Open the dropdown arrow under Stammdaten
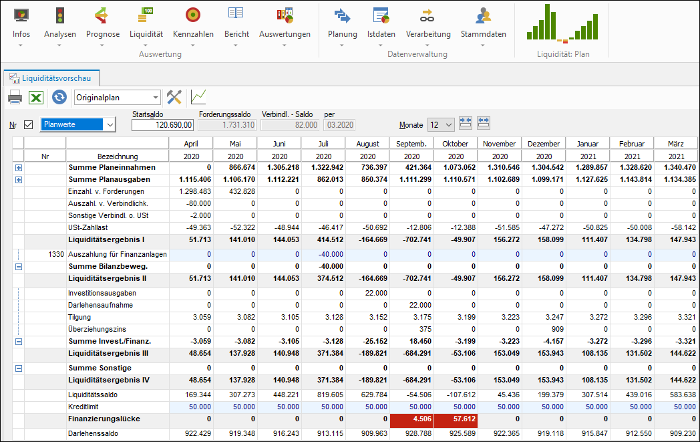The image size is (700, 442). click(x=483, y=45)
